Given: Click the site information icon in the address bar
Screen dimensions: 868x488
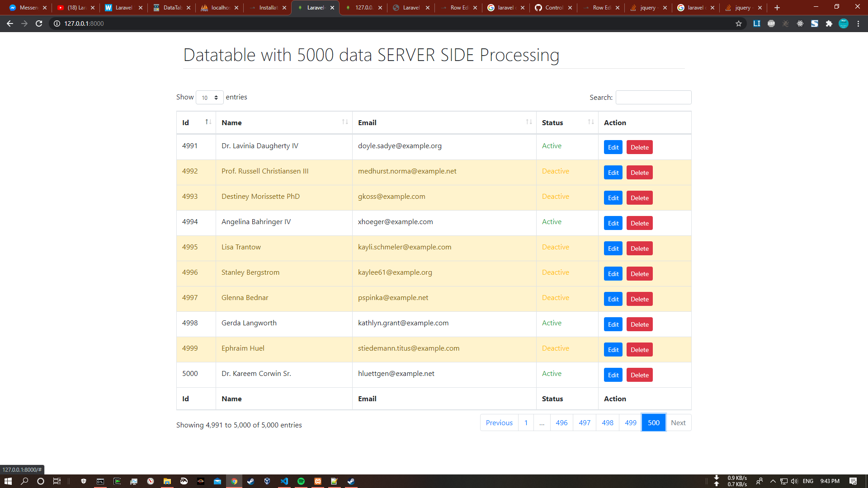Looking at the screenshot, I should (x=57, y=23).
